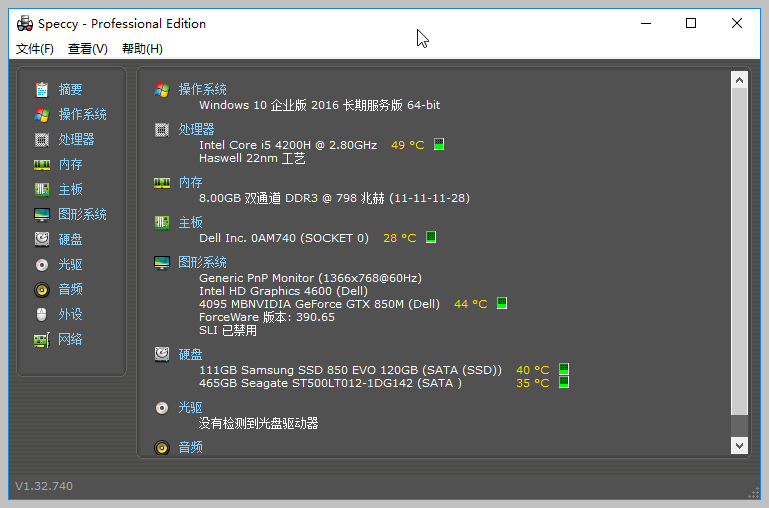The width and height of the screenshot is (769, 508).
Task: Click the CPU chip icon beside sidebar 处理器
Action: click(x=42, y=139)
